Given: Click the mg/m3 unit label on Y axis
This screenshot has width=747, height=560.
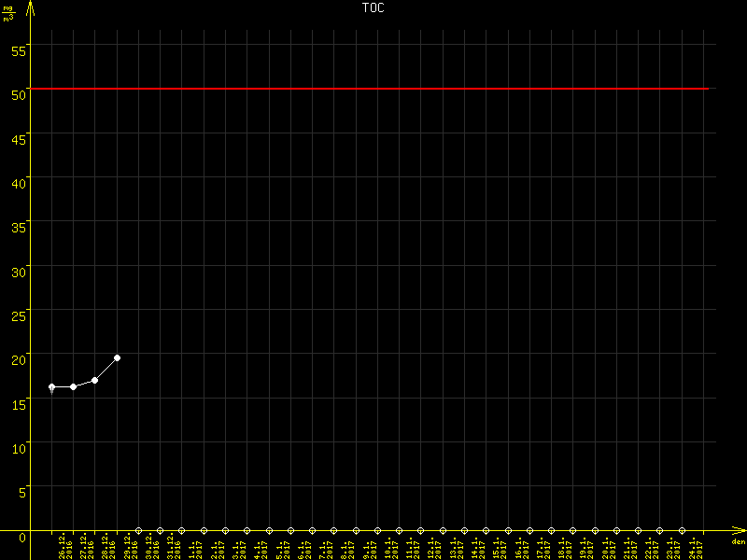Looking at the screenshot, I should pyautogui.click(x=8, y=13).
